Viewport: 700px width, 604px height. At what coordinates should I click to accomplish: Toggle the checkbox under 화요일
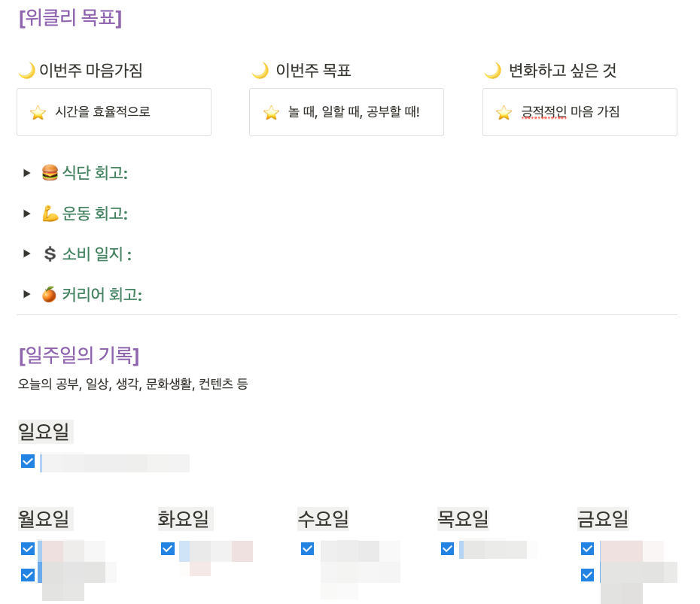168,548
